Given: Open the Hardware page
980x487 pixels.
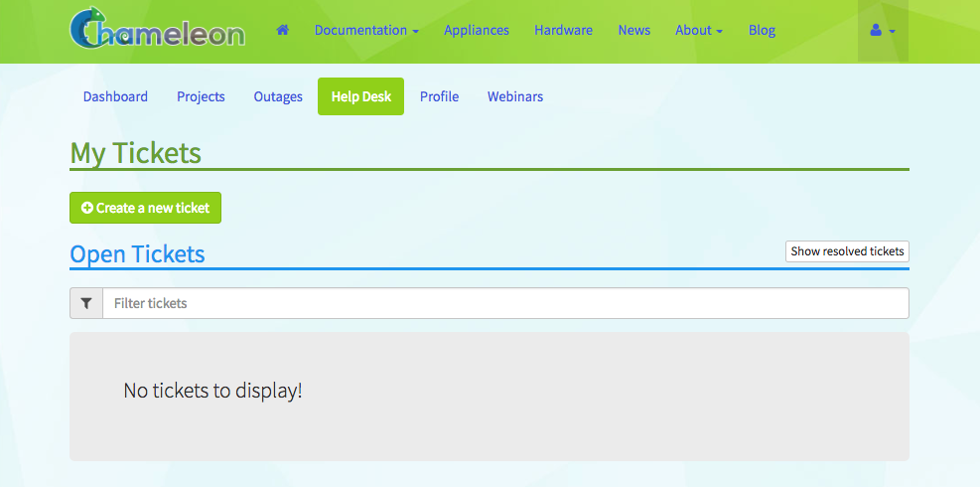Looking at the screenshot, I should (x=563, y=30).
